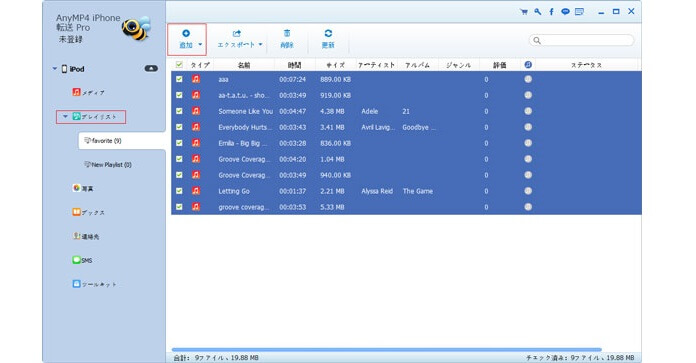Focus the search input field
The image size is (696, 363).
coord(581,40)
